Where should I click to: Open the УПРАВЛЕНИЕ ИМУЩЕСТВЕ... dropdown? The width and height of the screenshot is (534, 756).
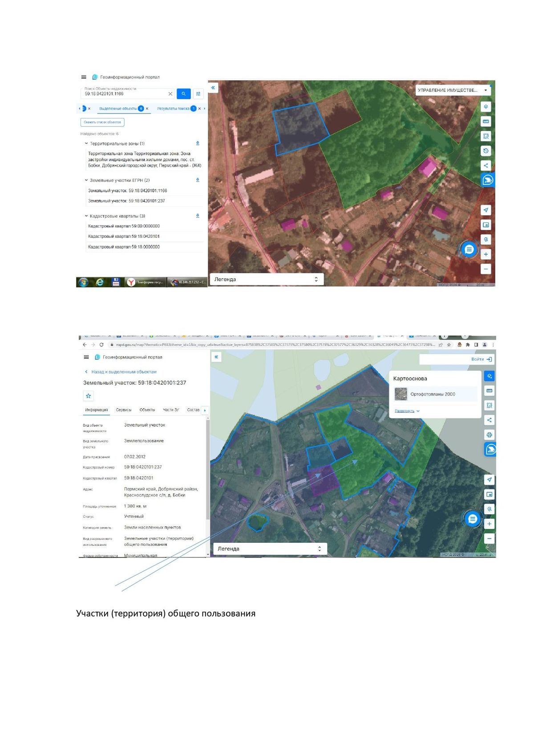tap(453, 90)
